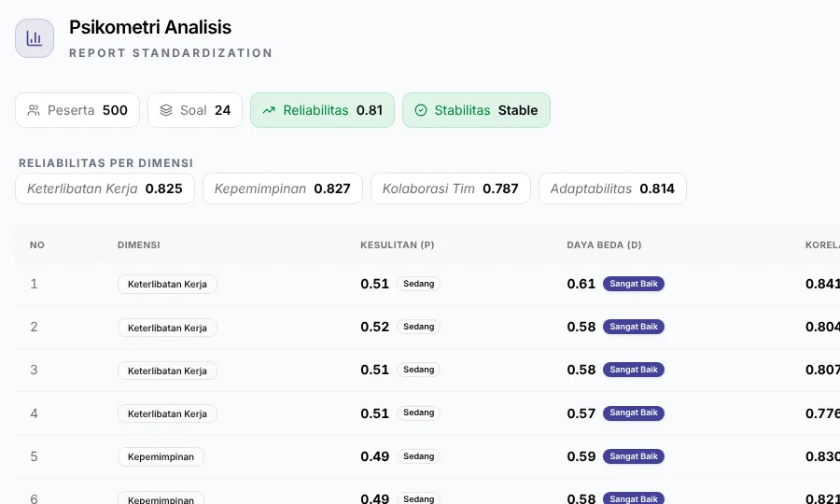The height and width of the screenshot is (504, 840).
Task: Click Sedang badge in row 5
Action: point(418,456)
